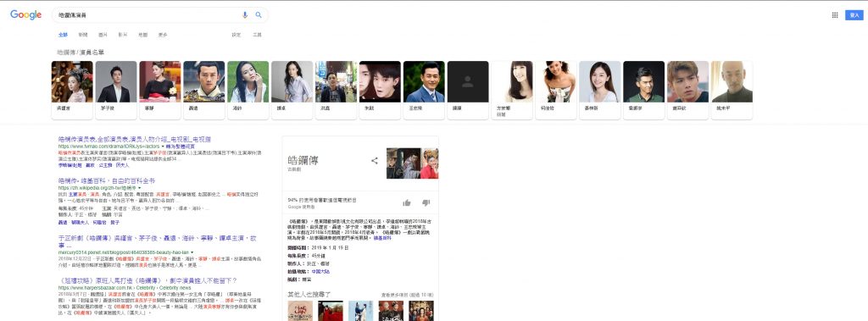The height and width of the screenshot is (321, 868).
Task: Open the 設定 search settings menu
Action: (236, 35)
